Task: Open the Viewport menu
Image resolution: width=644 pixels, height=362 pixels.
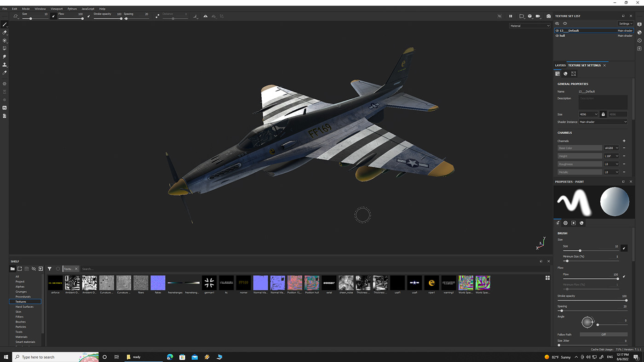Action: [56, 8]
